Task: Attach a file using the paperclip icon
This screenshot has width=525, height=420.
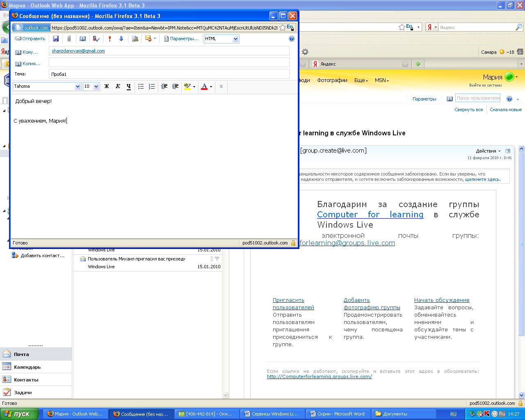Action: [x=69, y=39]
